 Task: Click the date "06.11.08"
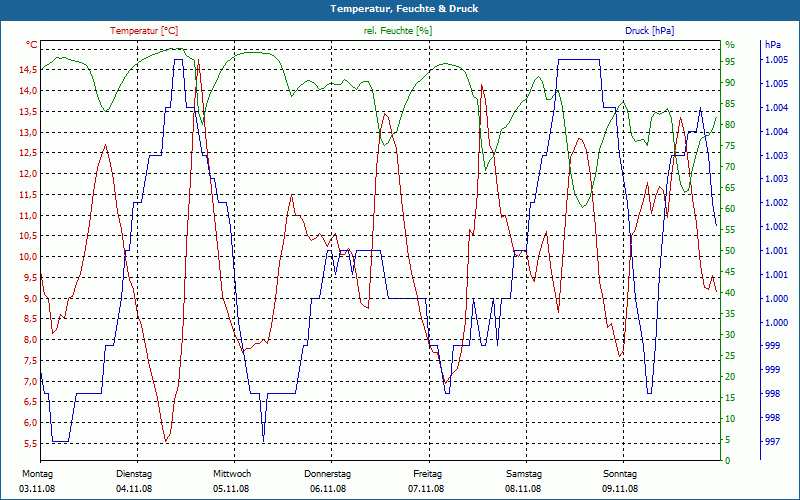click(328, 489)
